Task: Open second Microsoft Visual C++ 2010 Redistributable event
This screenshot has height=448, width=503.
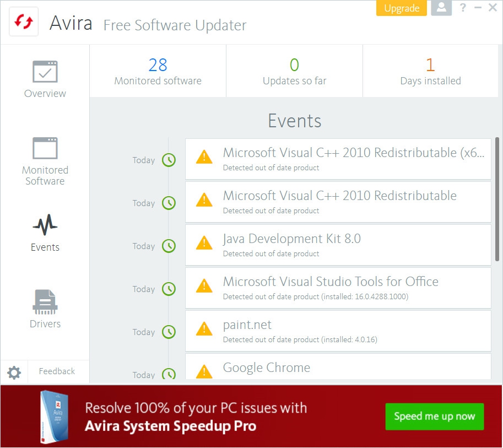Action: pyautogui.click(x=338, y=202)
